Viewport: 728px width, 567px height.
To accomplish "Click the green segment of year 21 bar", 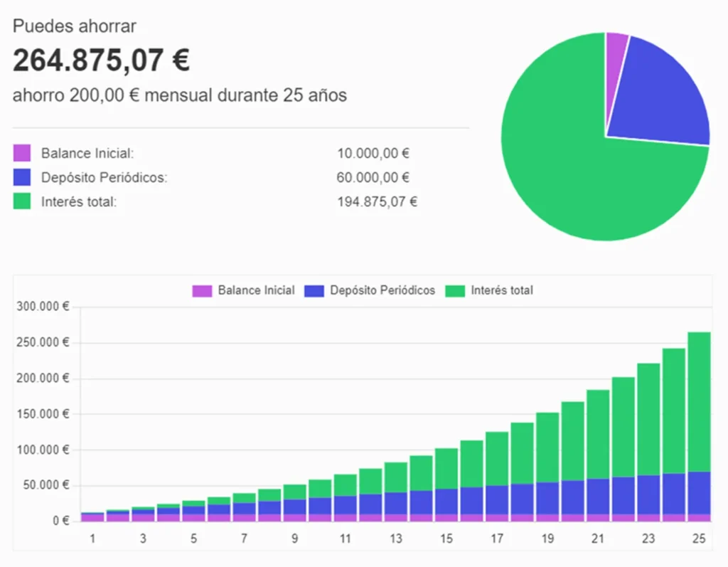I will coord(599,434).
